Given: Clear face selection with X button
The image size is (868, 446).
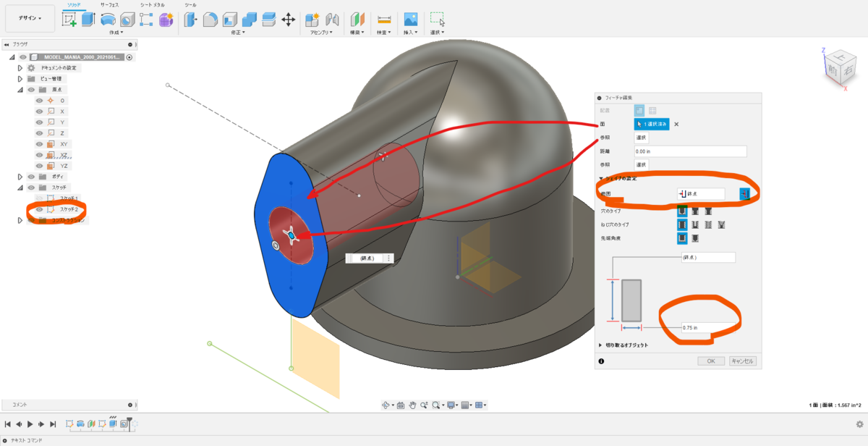Looking at the screenshot, I should pyautogui.click(x=677, y=124).
